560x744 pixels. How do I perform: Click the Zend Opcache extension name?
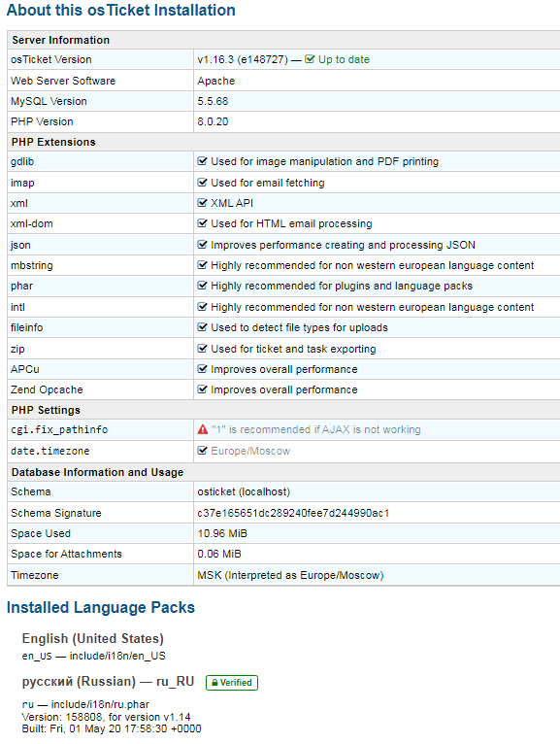pyautogui.click(x=47, y=389)
